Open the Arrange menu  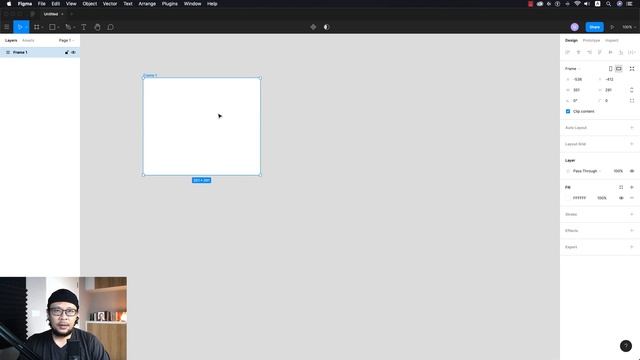coord(147,4)
